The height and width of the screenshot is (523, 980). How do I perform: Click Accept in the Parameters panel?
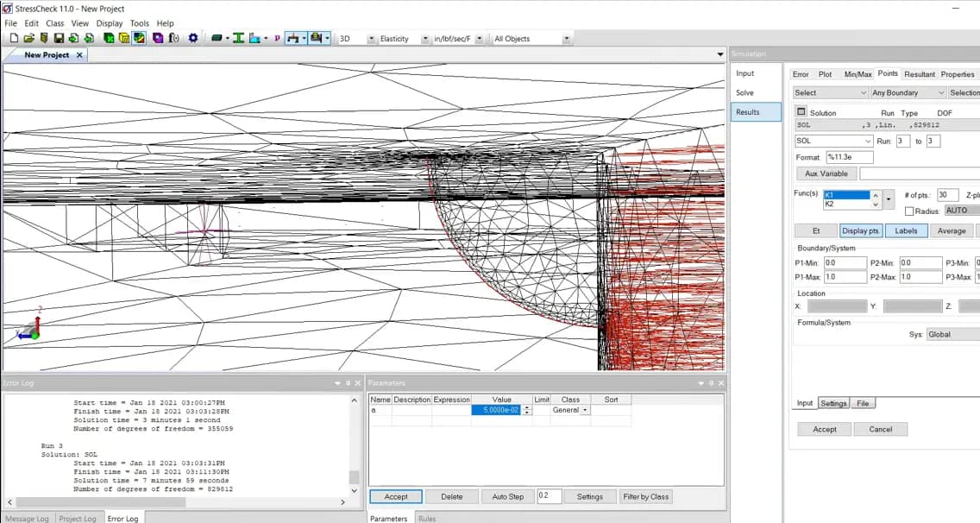395,496
